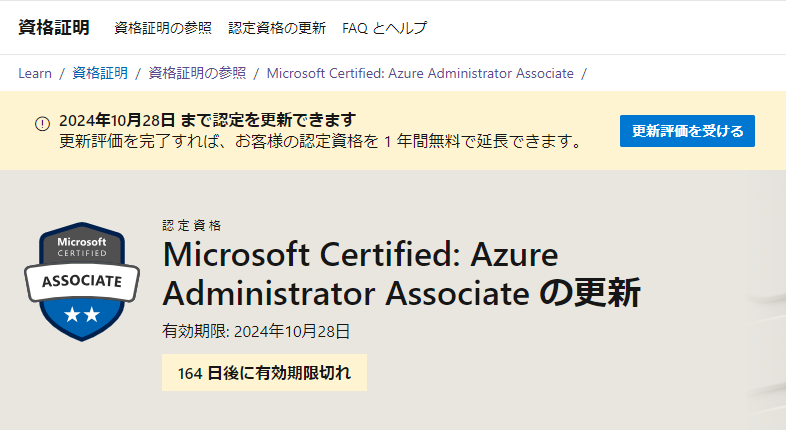786x430 pixels.
Task: Click the Microsoft Certified Associate badge
Action: click(x=82, y=282)
